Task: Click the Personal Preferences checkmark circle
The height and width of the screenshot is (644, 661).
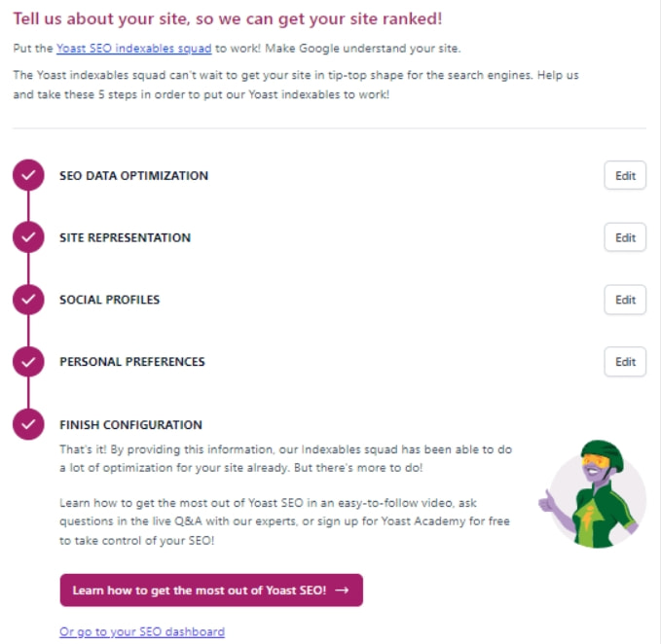Action: point(28,362)
